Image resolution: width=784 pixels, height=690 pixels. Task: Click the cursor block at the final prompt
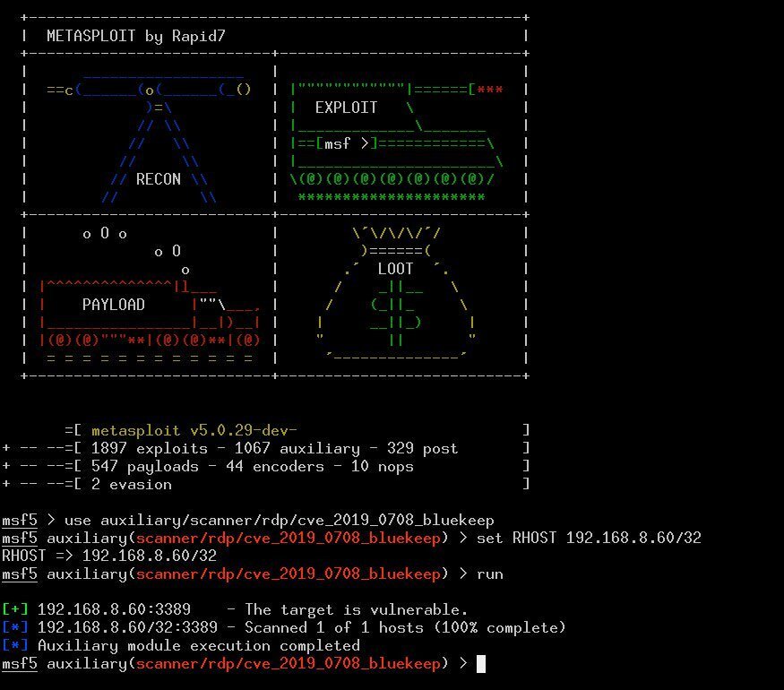tap(481, 663)
